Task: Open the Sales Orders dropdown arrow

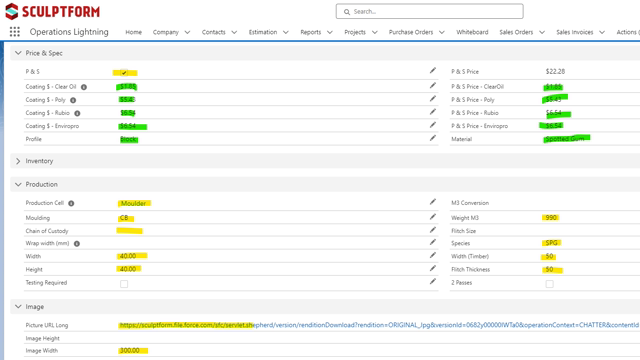Action: click(x=542, y=32)
